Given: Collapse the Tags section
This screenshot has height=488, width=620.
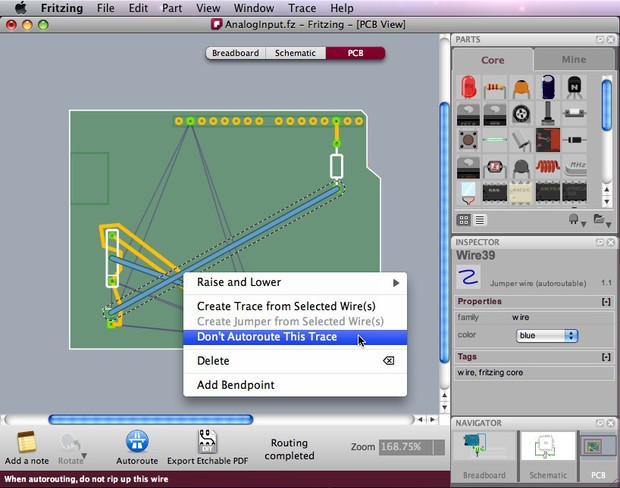Looking at the screenshot, I should [x=606, y=357].
